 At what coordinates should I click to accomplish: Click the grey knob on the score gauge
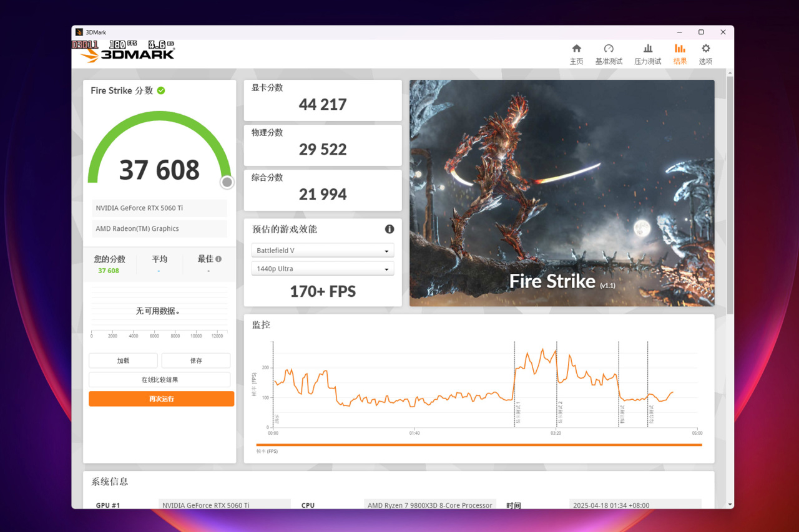click(x=227, y=182)
